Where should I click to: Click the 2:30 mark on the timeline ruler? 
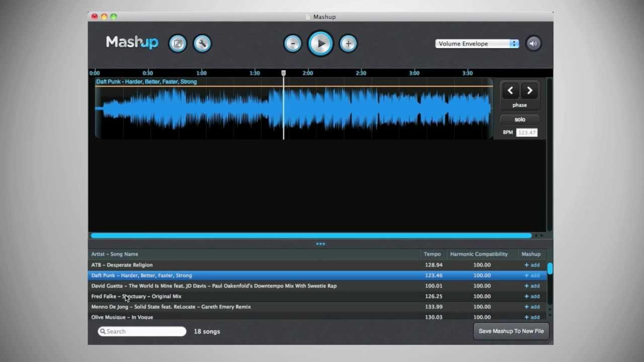tap(361, 73)
